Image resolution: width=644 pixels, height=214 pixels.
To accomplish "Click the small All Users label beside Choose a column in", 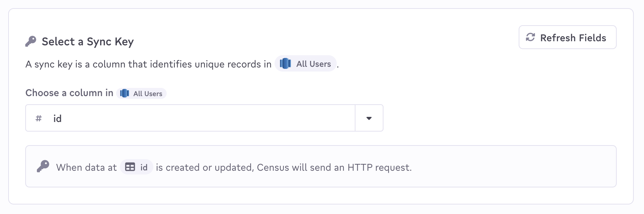I will 148,94.
